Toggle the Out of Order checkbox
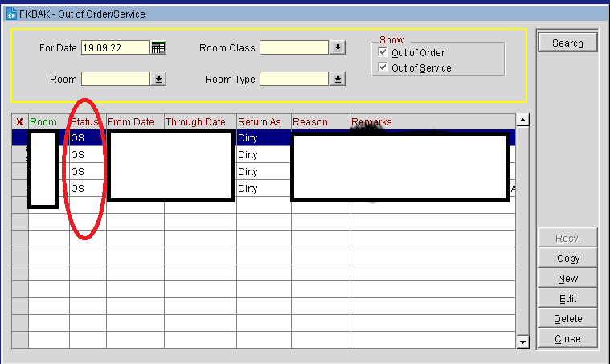Image resolution: width=610 pixels, height=364 pixels. pyautogui.click(x=383, y=53)
